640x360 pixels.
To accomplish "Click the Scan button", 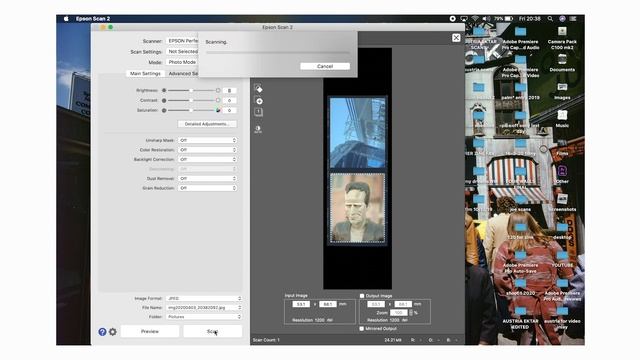I will pyautogui.click(x=213, y=331).
